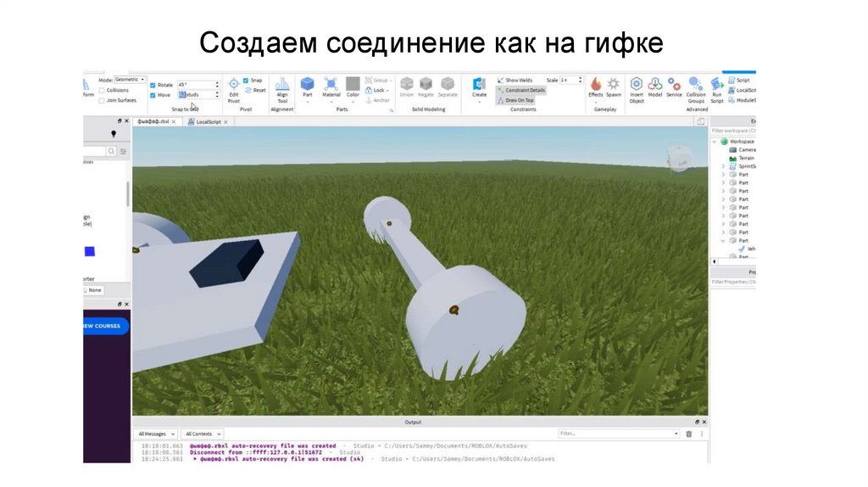The width and height of the screenshot is (868, 487).
Task: Insert a new ModuleScript
Action: click(x=743, y=100)
